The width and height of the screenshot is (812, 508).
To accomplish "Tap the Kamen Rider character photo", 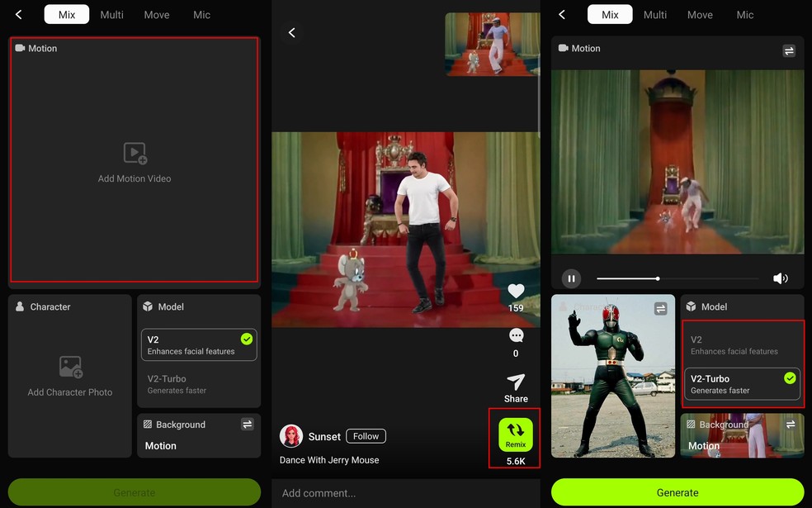I will [613, 376].
